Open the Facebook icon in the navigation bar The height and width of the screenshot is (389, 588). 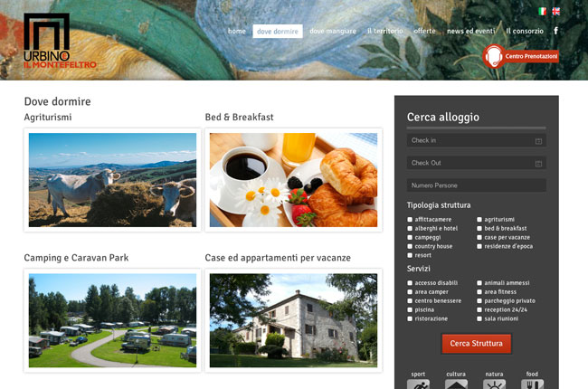555,31
